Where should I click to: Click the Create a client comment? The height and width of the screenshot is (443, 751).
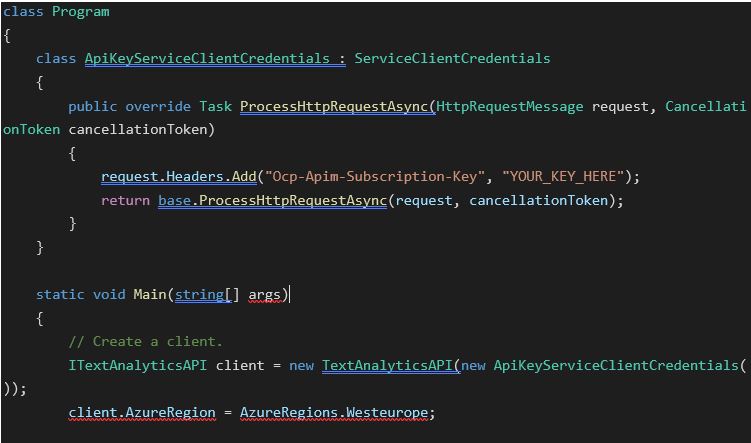[x=146, y=341]
